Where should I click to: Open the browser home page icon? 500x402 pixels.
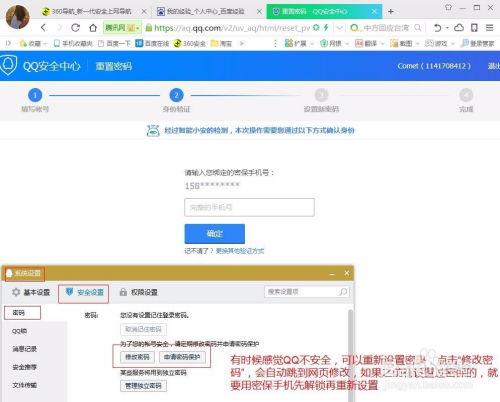point(93,28)
